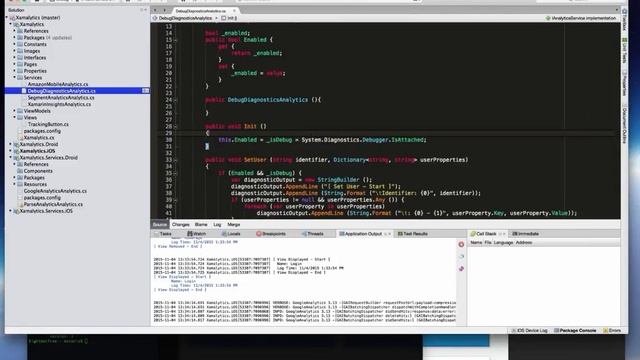Select Components under Xamalytics.Services.Droid
Screen dimensions: 640x360
click(x=38, y=171)
